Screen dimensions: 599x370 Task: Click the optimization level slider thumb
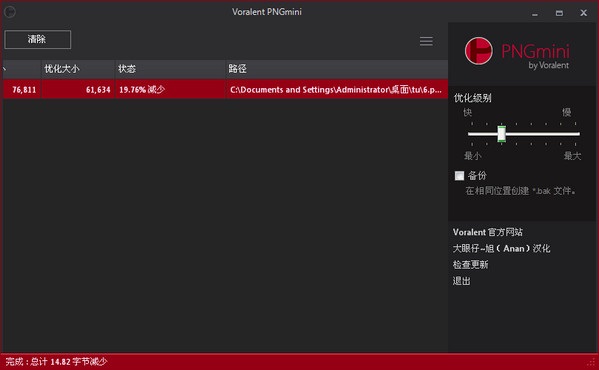point(502,134)
